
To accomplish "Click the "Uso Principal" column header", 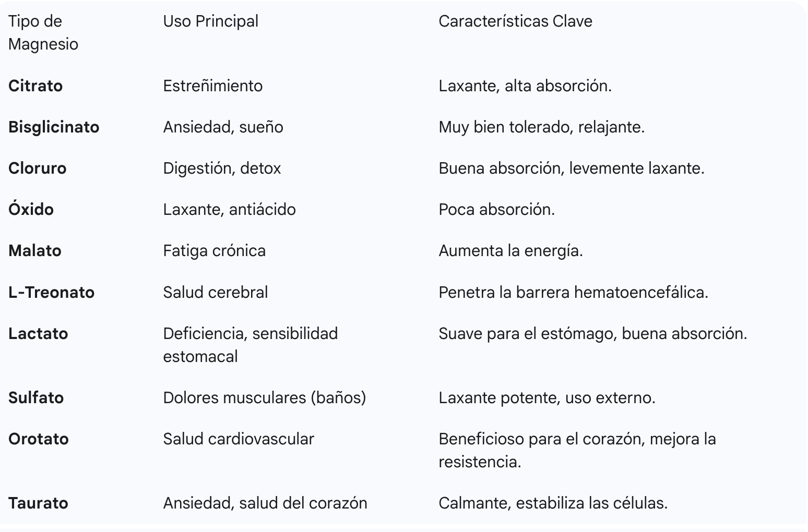I will pyautogui.click(x=210, y=21).
